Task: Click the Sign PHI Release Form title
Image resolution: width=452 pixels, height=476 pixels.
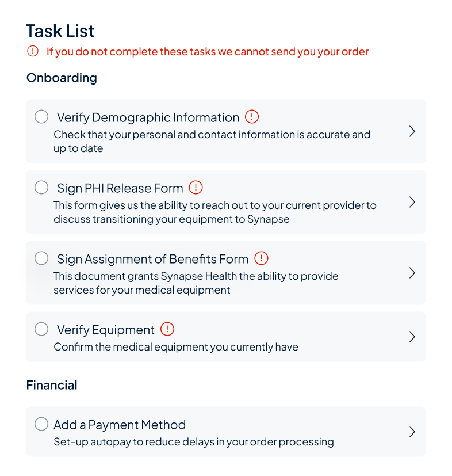Action: click(120, 188)
